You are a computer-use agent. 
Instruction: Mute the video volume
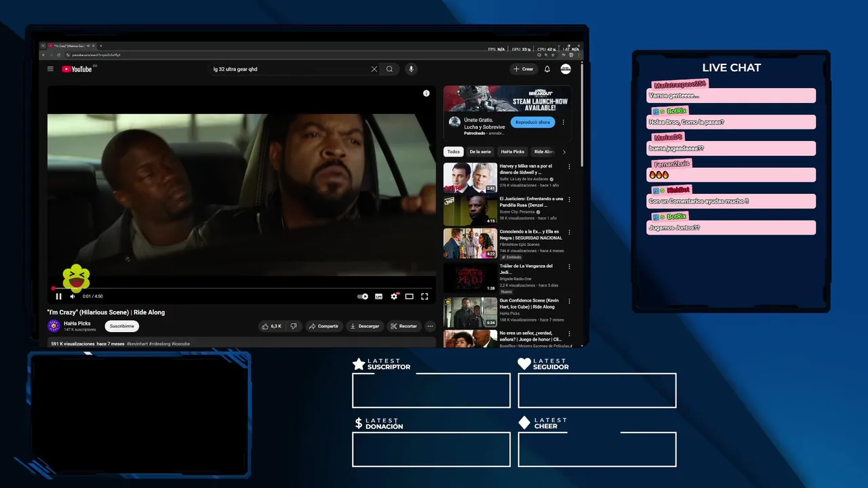click(73, 296)
